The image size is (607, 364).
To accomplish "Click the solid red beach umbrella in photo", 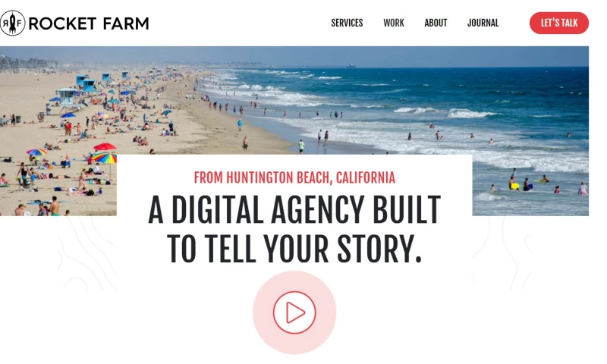I will click(x=105, y=146).
